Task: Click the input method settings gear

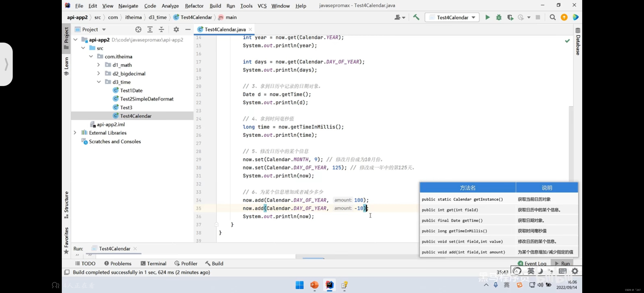Action: (x=575, y=271)
